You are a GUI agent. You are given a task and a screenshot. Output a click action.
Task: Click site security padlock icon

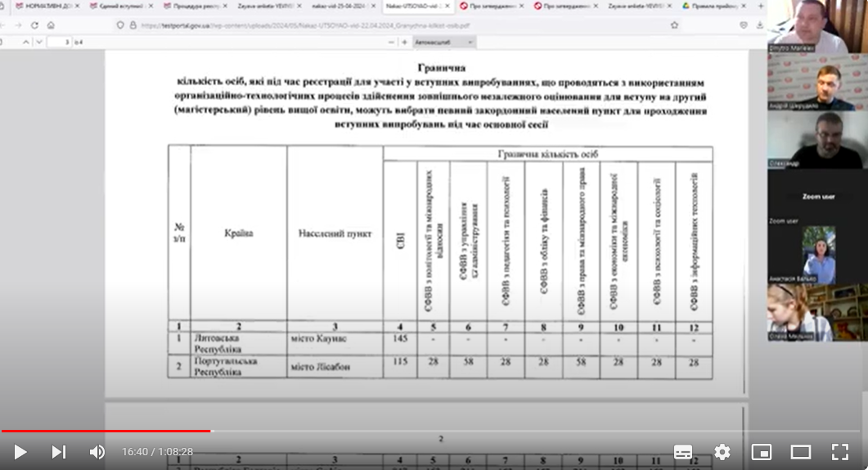click(x=133, y=25)
